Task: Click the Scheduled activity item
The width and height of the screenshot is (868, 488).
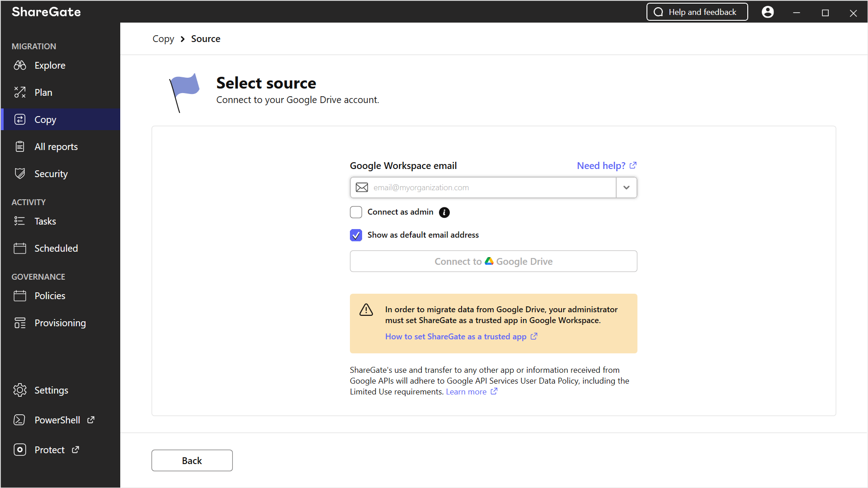Action: coord(56,249)
